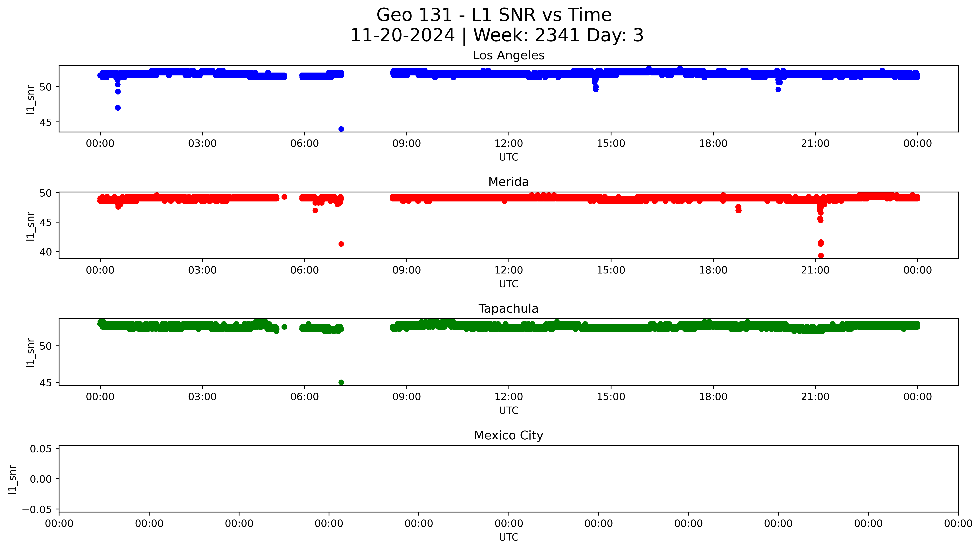Click the lowest red point near 21:00 in Merida
Image resolution: width=980 pixels, height=550 pixels.
tap(821, 256)
